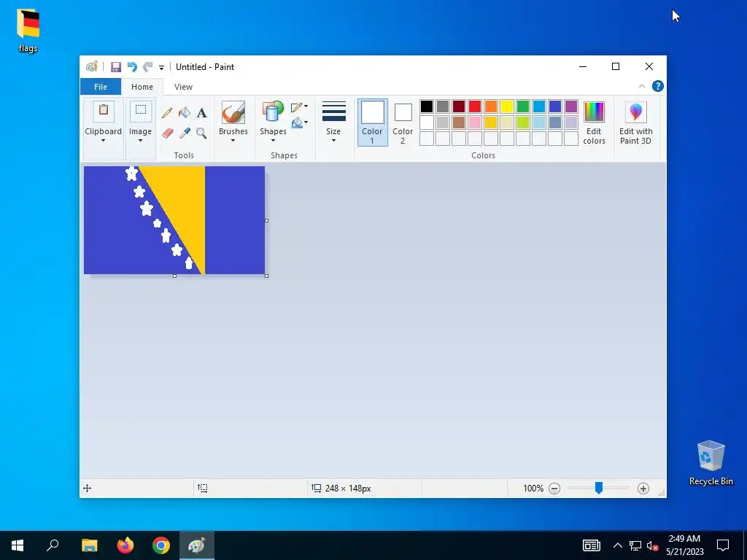This screenshot has height=560, width=747.
Task: Click the 100% zoom level text
Action: [533, 488]
